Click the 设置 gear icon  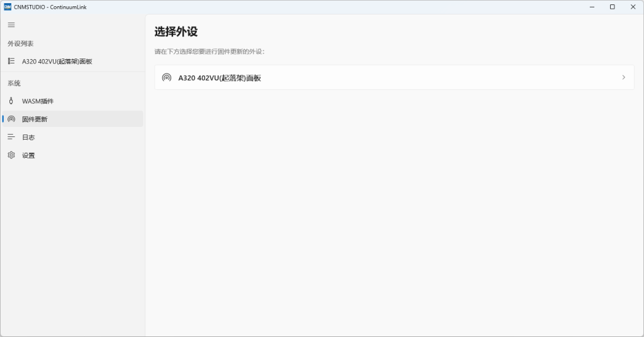(11, 155)
